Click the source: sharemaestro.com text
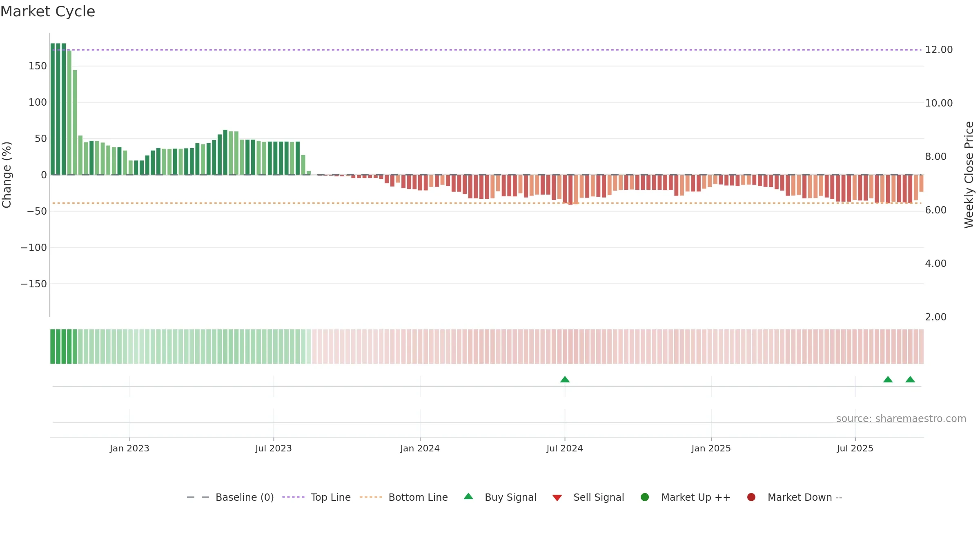Viewport: 980px width, 551px height. (x=901, y=419)
